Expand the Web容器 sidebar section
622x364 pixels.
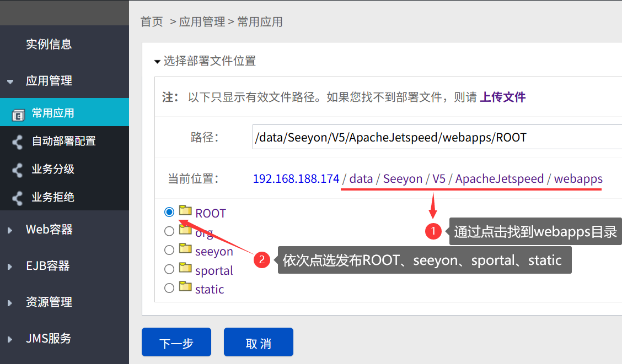(10, 230)
